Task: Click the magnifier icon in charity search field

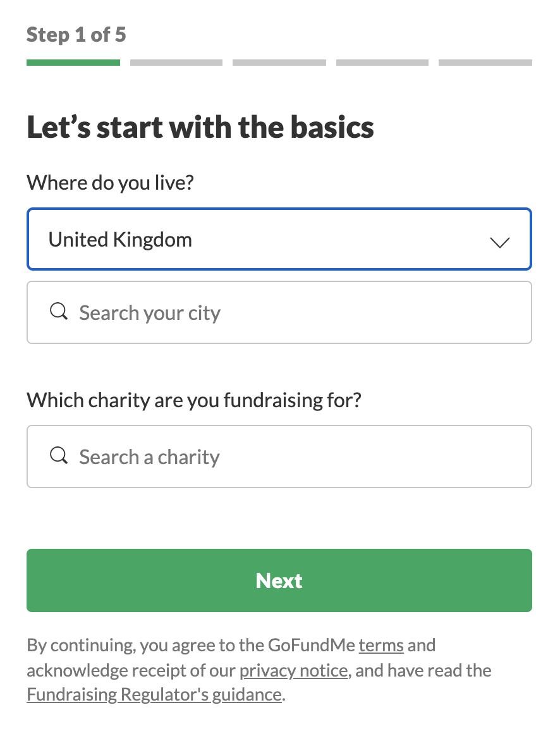Action: tap(59, 455)
